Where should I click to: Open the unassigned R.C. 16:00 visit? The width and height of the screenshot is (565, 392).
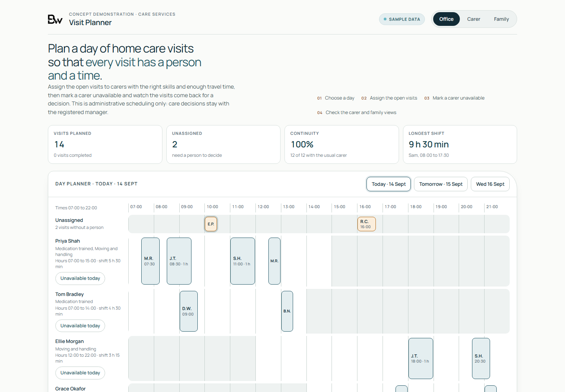366,224
